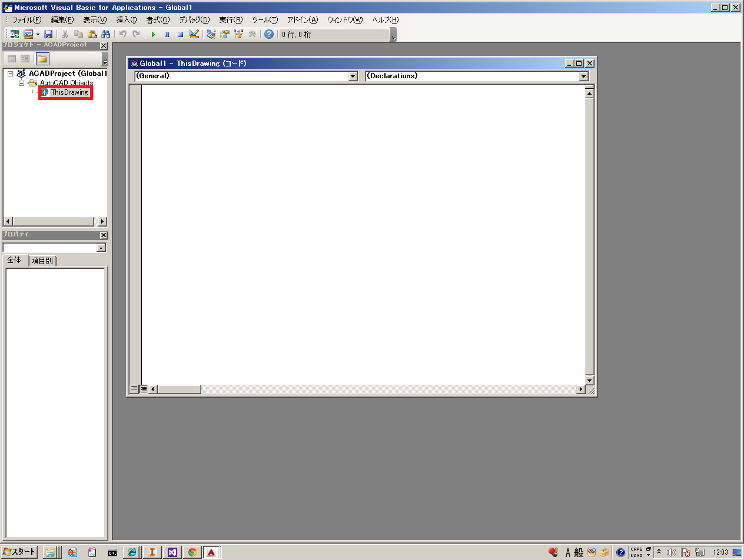Image resolution: width=744 pixels, height=560 pixels.
Task: Open Project panel toolbar options arrow
Action: click(x=105, y=60)
